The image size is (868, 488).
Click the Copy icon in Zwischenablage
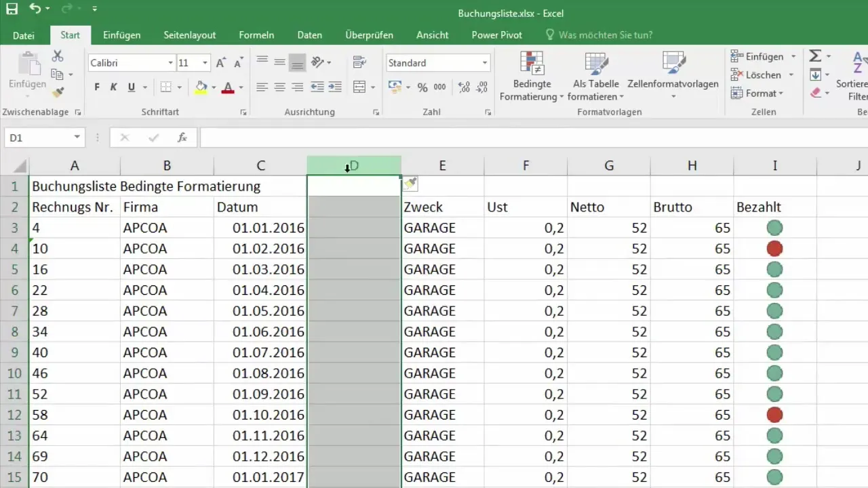click(58, 75)
